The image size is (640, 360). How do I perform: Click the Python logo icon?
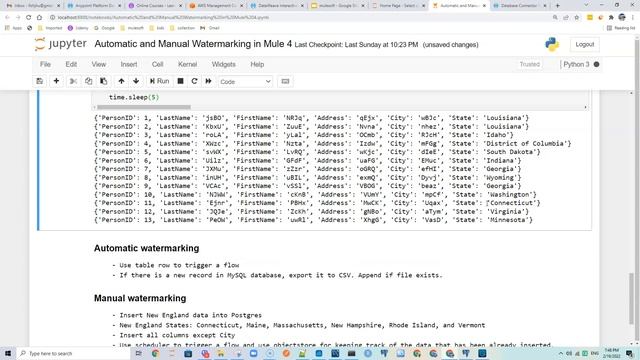pyautogui.click(x=552, y=44)
